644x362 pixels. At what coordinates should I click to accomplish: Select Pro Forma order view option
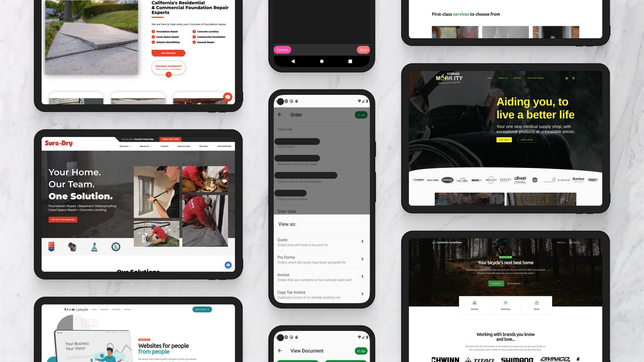click(x=322, y=259)
